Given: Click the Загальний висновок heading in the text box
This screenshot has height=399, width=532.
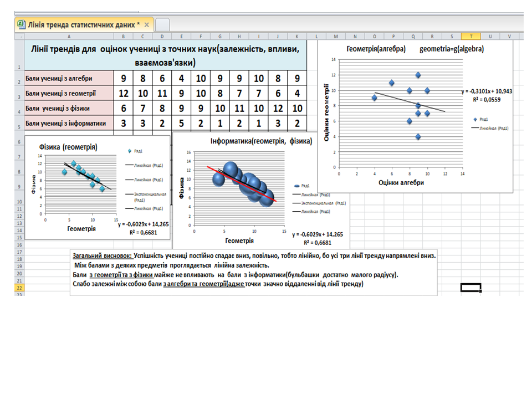Looking at the screenshot, I should tap(102, 256).
